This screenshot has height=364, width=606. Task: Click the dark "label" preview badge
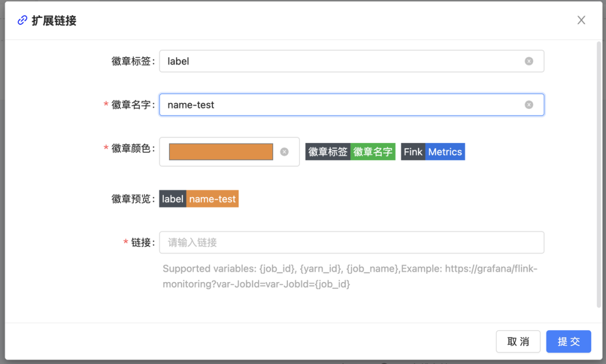(x=173, y=199)
